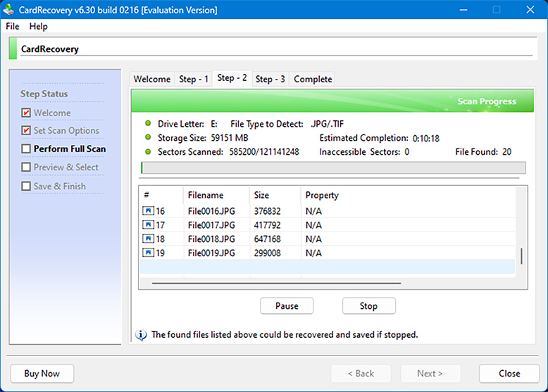Click the Scan Progress banner title

(487, 101)
